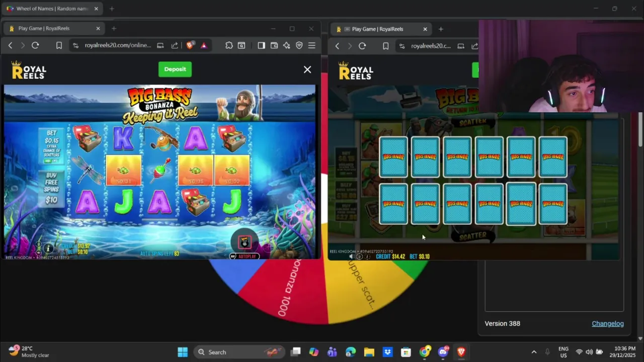Screen dimensions: 644x362
Task: Open Brave Rewards triangle icon
Action: [204, 45]
